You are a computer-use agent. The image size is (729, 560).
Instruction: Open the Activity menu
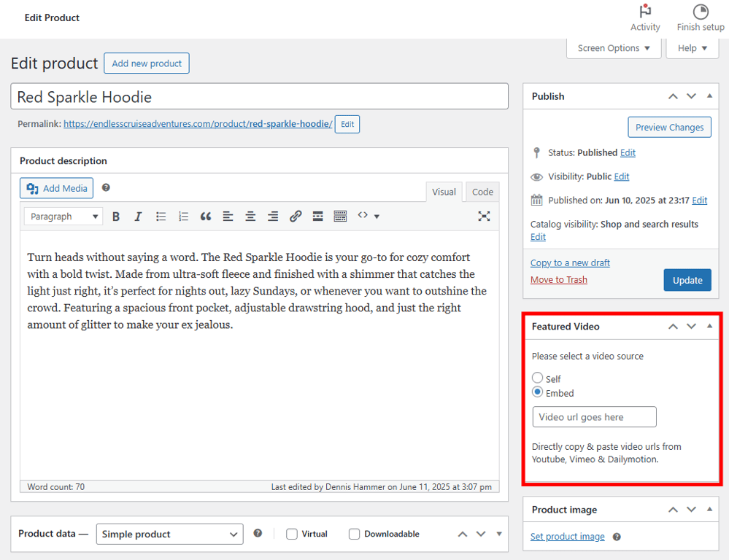coord(645,16)
